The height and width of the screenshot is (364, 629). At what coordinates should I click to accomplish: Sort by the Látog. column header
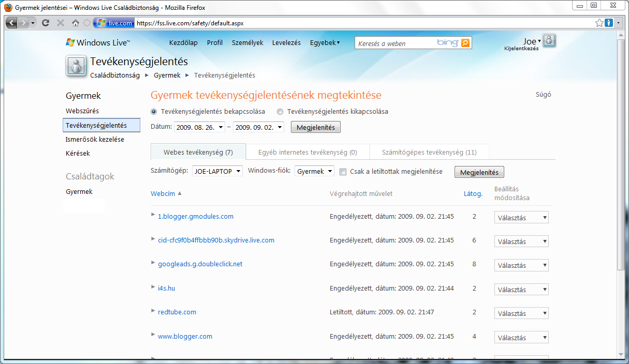pyautogui.click(x=473, y=194)
